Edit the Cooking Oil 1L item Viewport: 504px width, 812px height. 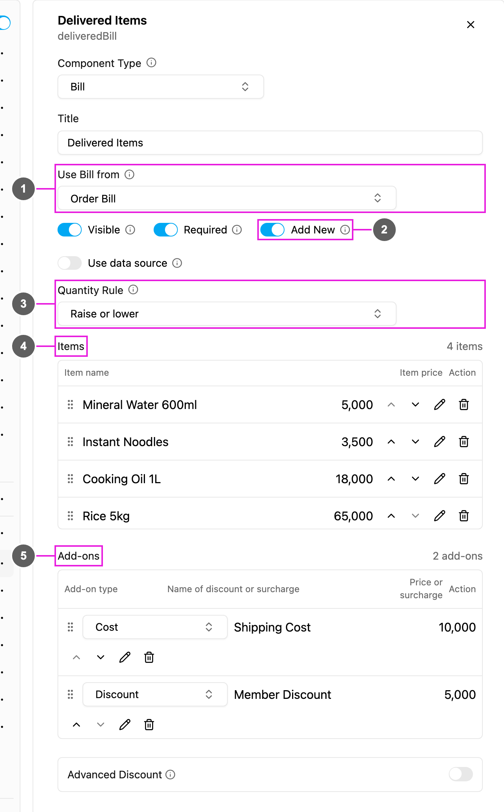(440, 479)
